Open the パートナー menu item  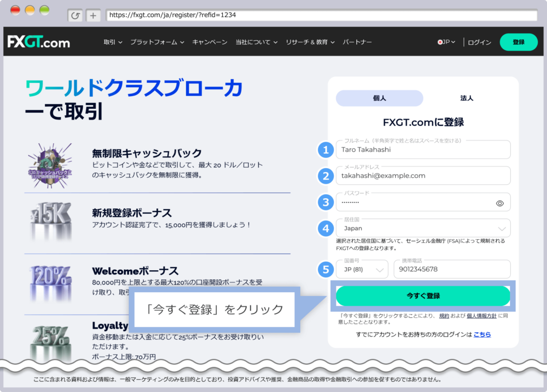pos(357,42)
